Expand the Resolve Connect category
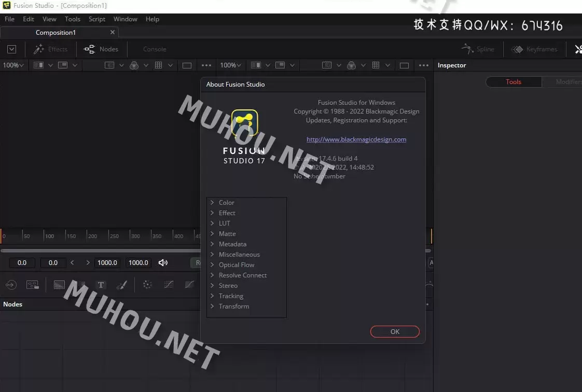 click(x=212, y=275)
